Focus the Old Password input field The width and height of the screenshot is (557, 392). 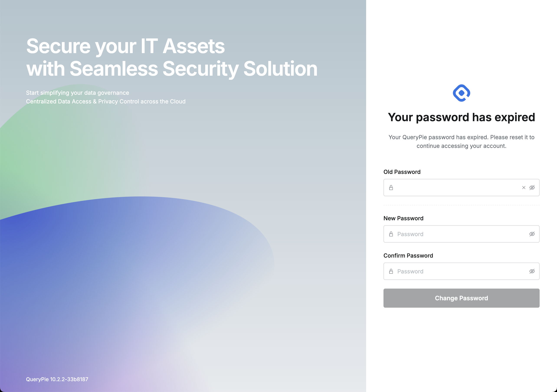pyautogui.click(x=456, y=188)
